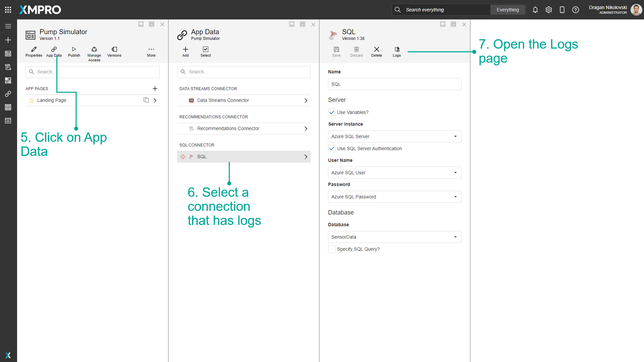Switch the Everything search filter

[507, 10]
